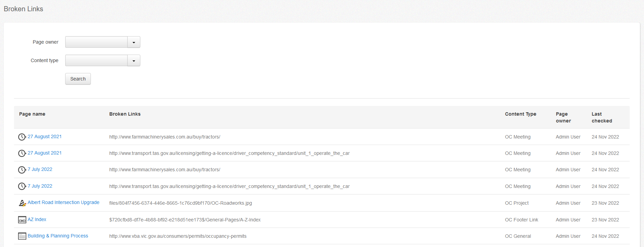Click into the Content type combo box field
Screen dimensions: 644x247
(96, 61)
